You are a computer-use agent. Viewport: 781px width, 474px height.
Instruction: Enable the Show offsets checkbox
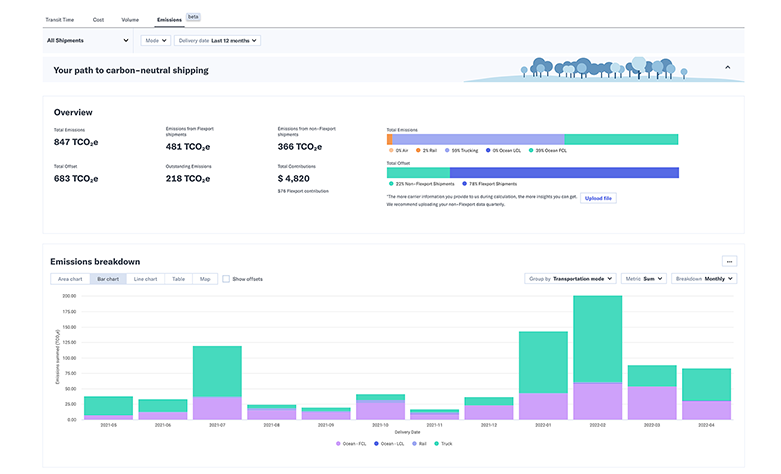(x=226, y=279)
